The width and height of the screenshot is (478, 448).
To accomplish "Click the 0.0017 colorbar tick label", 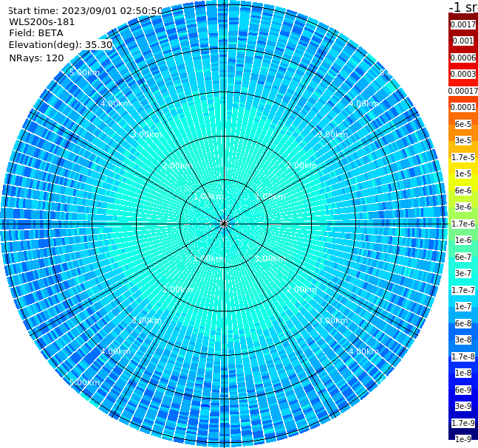I will 463,24.
